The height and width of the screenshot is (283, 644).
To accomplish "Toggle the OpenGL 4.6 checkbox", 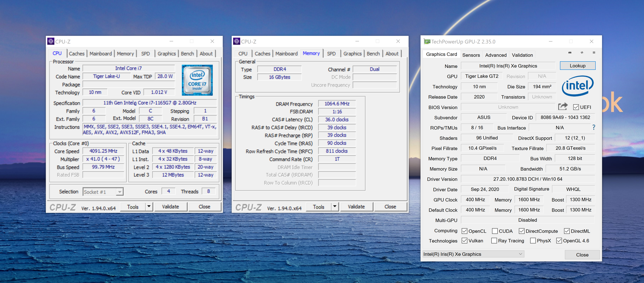I will pos(559,240).
